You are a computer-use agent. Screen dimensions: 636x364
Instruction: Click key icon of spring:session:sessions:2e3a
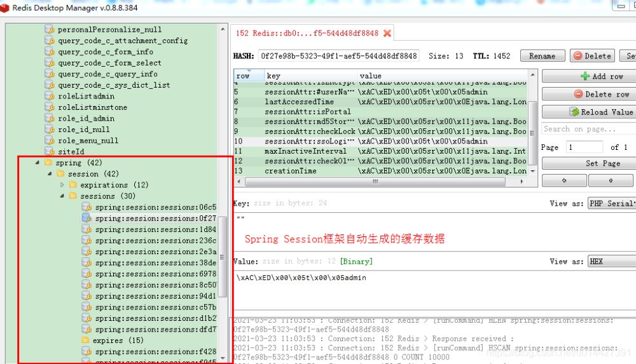click(x=86, y=252)
